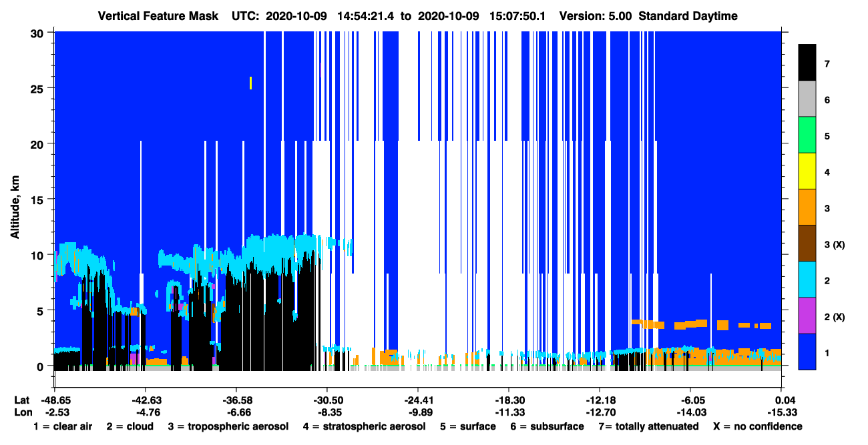The image size is (868, 445).
Task: Click the 'Lon' row label
Action: 23,412
